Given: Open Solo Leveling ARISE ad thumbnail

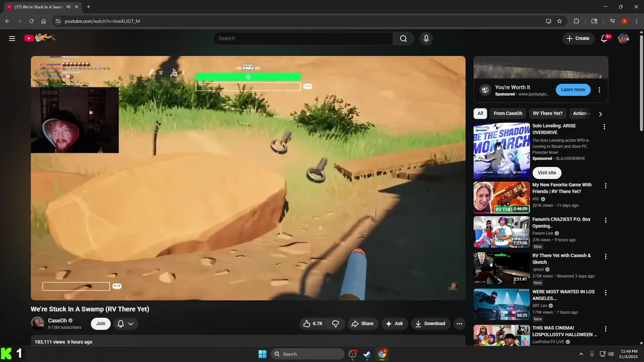Looking at the screenshot, I should point(502,151).
